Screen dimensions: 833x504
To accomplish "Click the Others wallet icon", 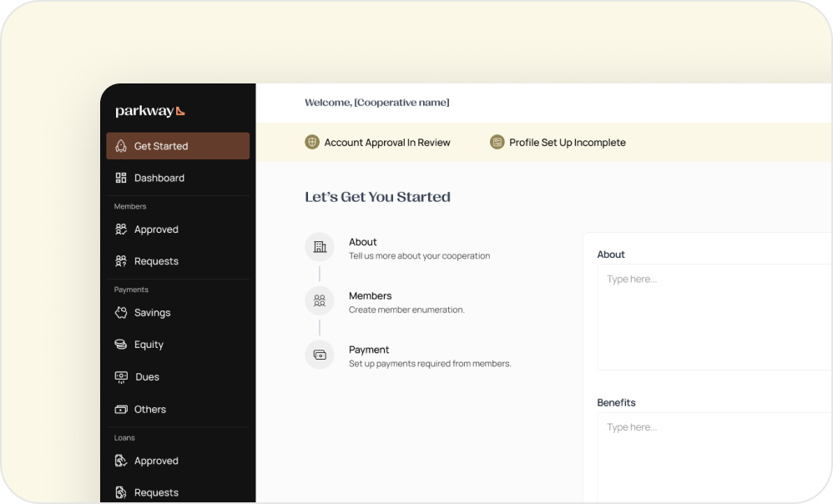I will point(121,410).
